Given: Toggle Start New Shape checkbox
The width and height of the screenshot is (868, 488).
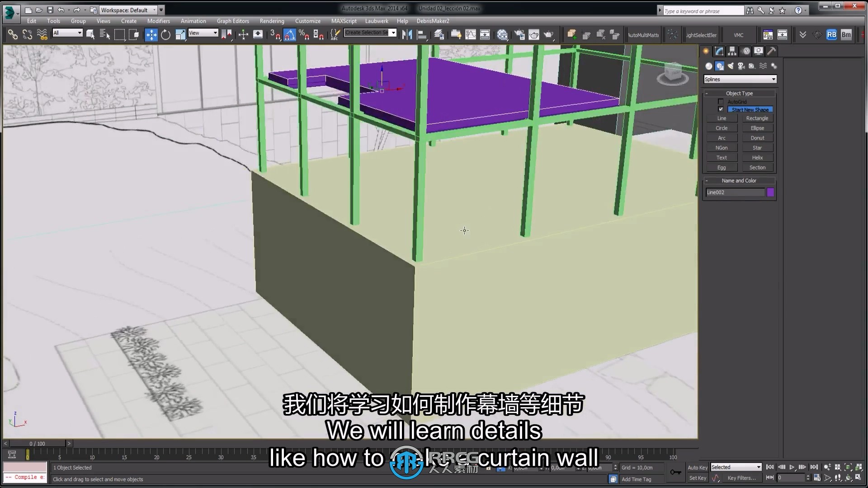Looking at the screenshot, I should pyautogui.click(x=720, y=109).
